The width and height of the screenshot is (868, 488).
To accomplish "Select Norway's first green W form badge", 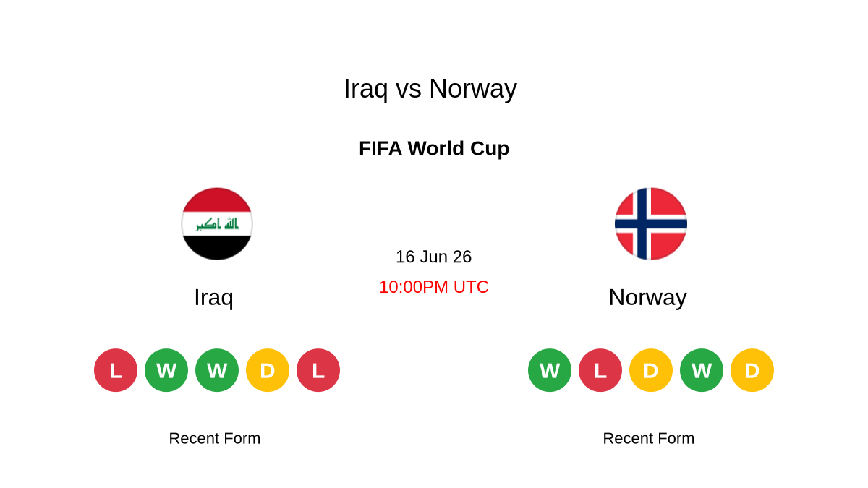I will [550, 370].
